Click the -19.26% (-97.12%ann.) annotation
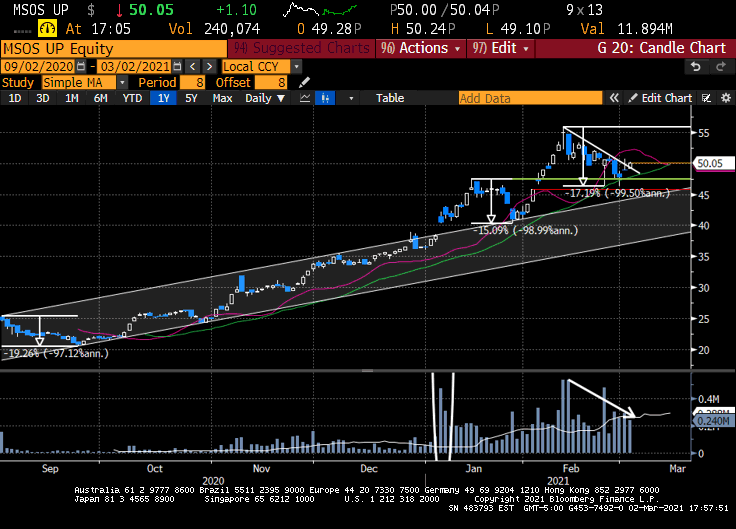Viewport: 736px width, 529px height. (55, 353)
